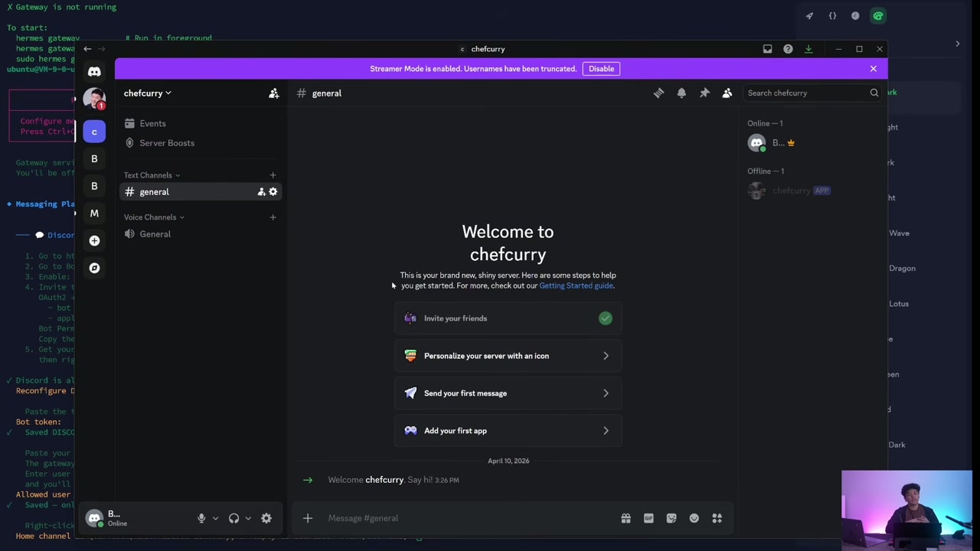Select "Dragon" in the background panel

pyautogui.click(x=902, y=269)
